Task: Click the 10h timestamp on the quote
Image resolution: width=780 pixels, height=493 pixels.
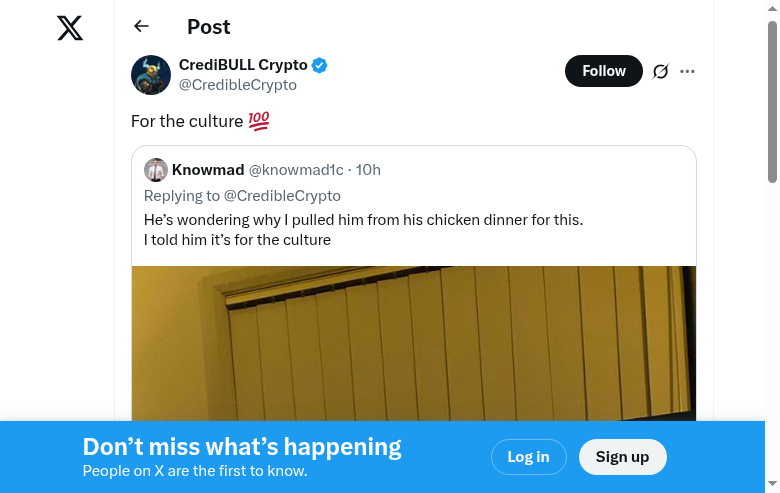Action: pos(368,169)
